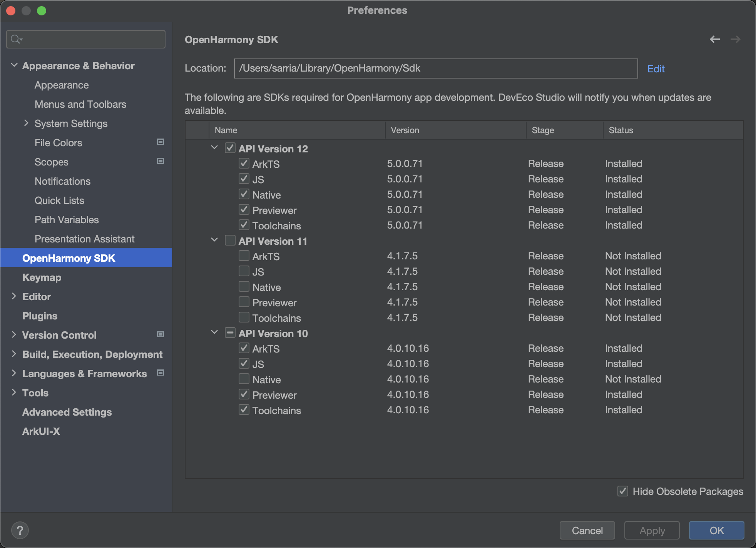Click the Version Control project-level icon
Image resolution: width=756 pixels, height=548 pixels.
[161, 334]
